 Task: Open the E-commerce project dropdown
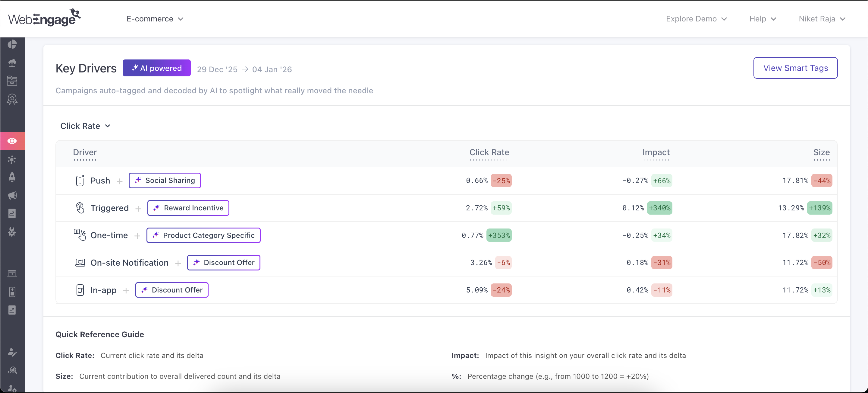tap(155, 19)
